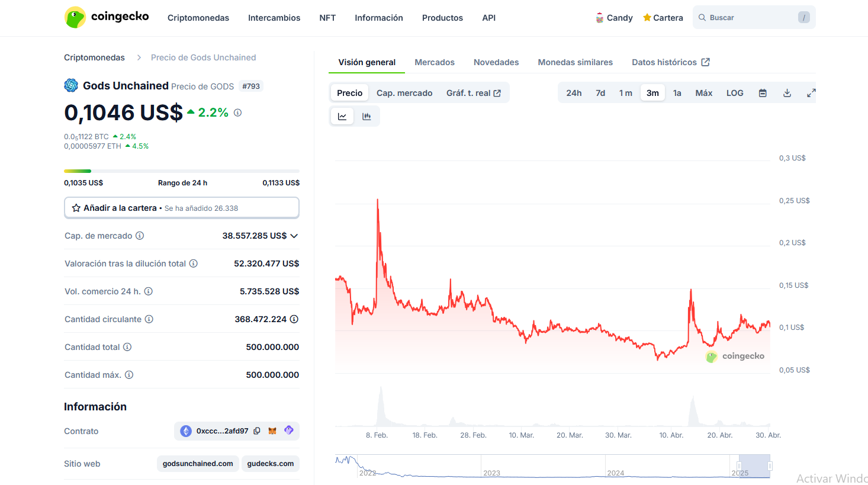Click right handle of chart range navigator
This screenshot has height=485, width=868.
[770, 466]
